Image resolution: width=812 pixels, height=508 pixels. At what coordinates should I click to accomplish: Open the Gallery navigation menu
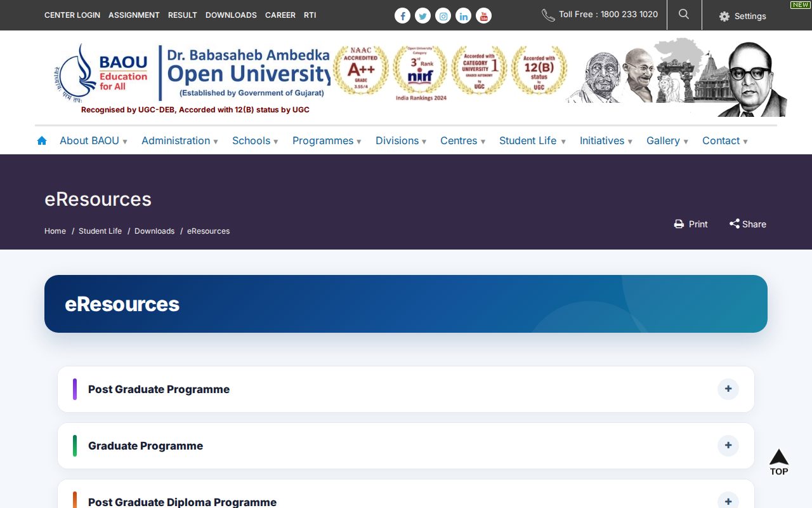[667, 141]
